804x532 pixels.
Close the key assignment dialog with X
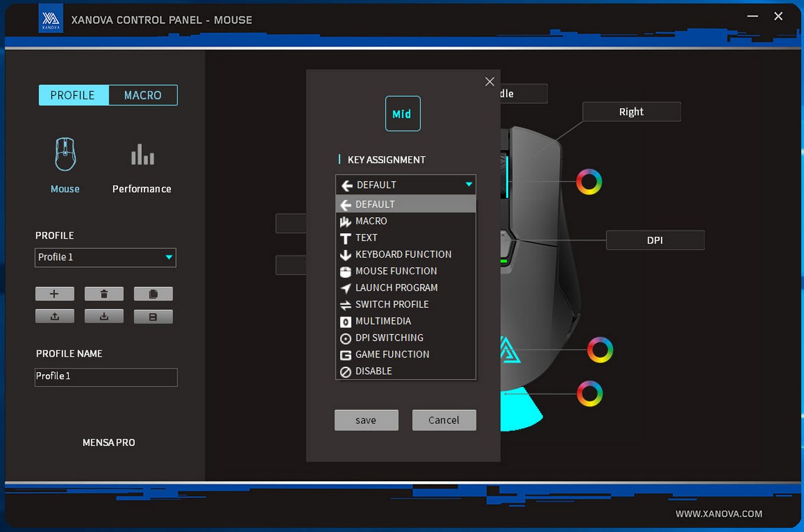490,82
